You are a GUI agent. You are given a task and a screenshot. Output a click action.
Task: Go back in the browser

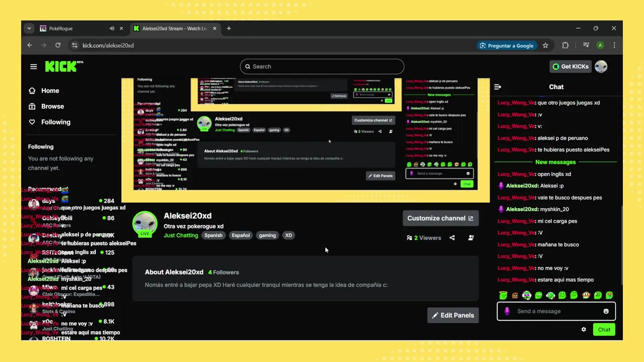click(x=30, y=45)
